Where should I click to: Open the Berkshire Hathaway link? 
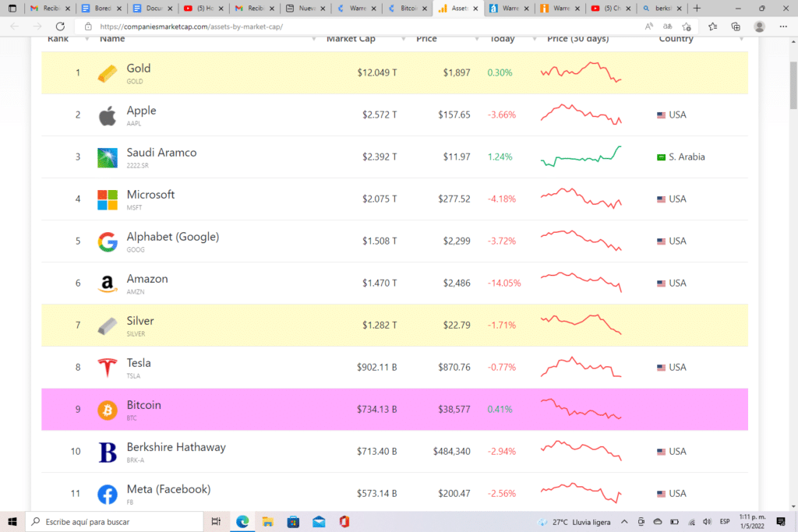point(176,447)
